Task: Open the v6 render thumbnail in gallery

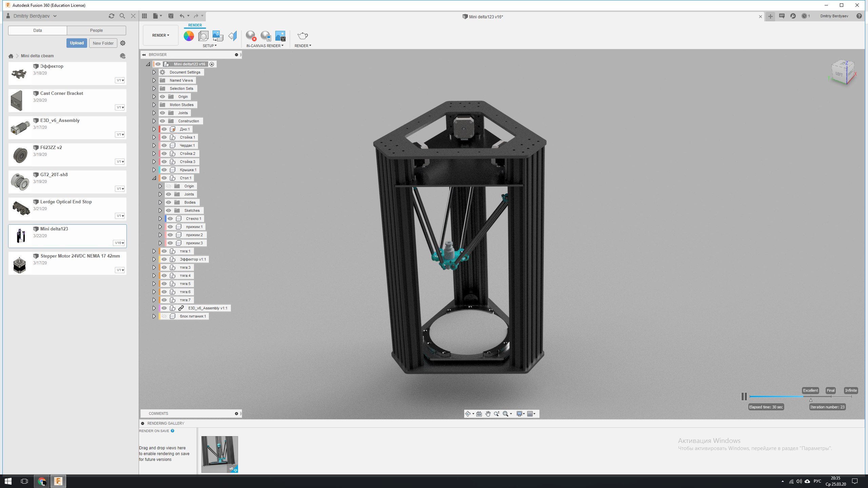Action: click(220, 454)
